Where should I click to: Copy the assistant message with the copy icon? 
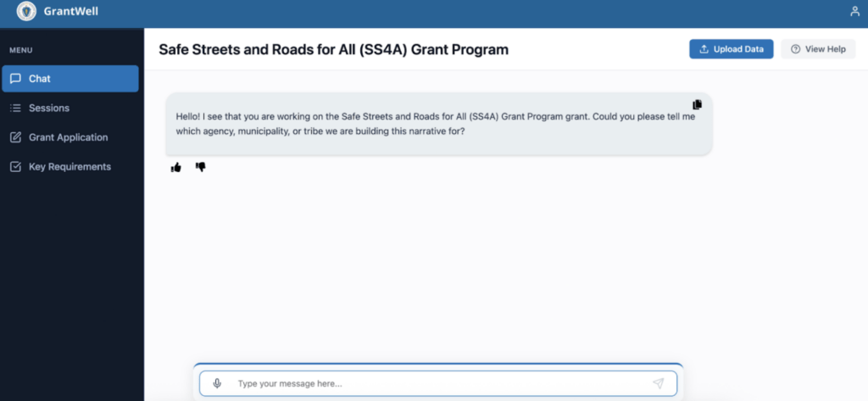697,104
